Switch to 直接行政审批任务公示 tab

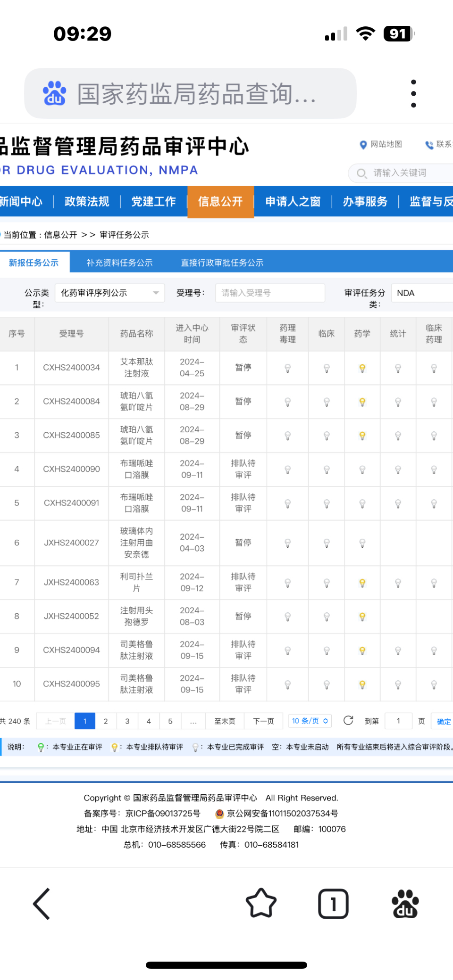coord(222,263)
